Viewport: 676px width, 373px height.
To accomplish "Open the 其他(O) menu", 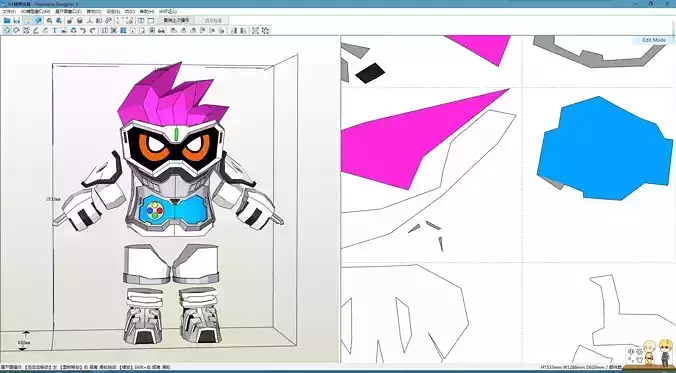I will 94,11.
